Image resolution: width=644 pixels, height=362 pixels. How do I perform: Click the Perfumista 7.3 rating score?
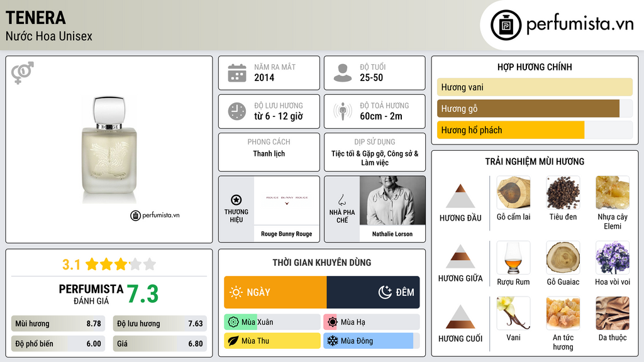pyautogui.click(x=143, y=294)
